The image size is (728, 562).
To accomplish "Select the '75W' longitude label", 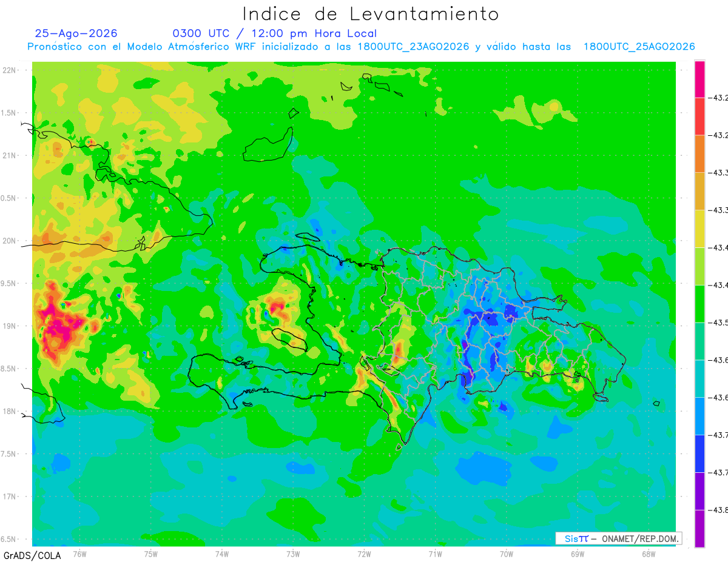I will (x=150, y=554).
